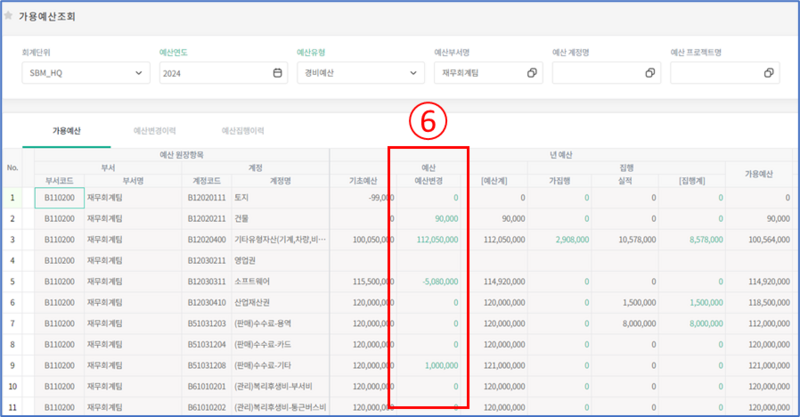Click the 건물 account name cell
The width and height of the screenshot is (800, 417).
tap(280, 218)
